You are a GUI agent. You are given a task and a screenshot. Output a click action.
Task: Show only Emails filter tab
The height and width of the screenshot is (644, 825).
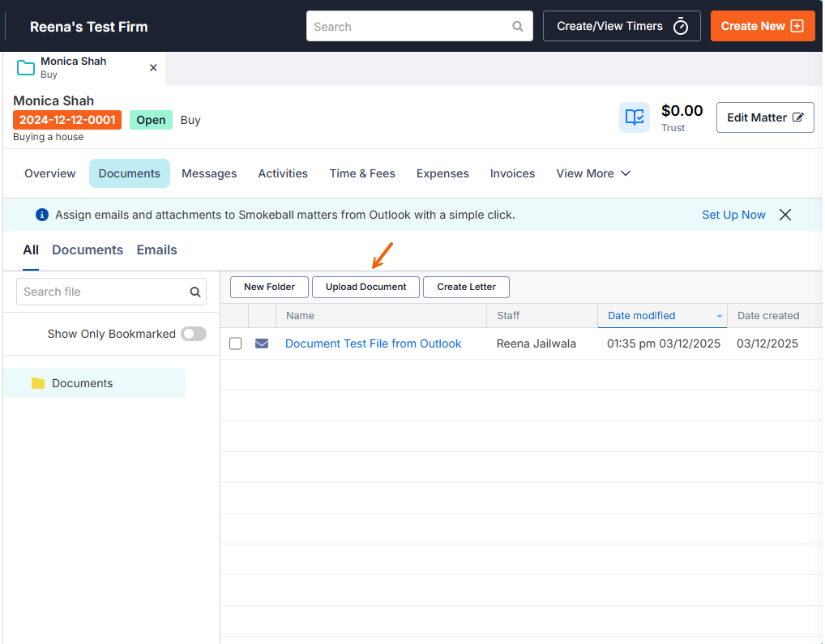[x=156, y=250]
